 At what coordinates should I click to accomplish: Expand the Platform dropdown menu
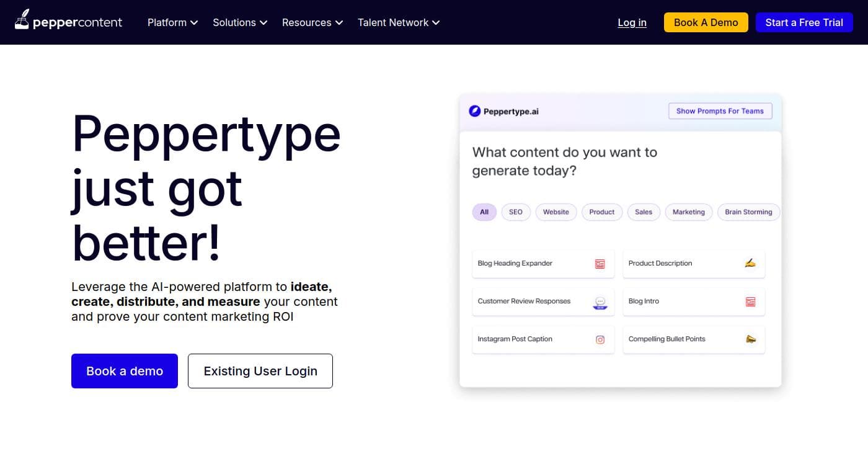[172, 22]
